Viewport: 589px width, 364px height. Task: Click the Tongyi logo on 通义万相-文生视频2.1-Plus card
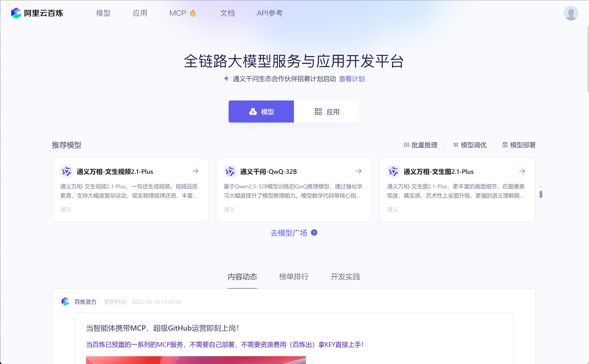coord(66,171)
